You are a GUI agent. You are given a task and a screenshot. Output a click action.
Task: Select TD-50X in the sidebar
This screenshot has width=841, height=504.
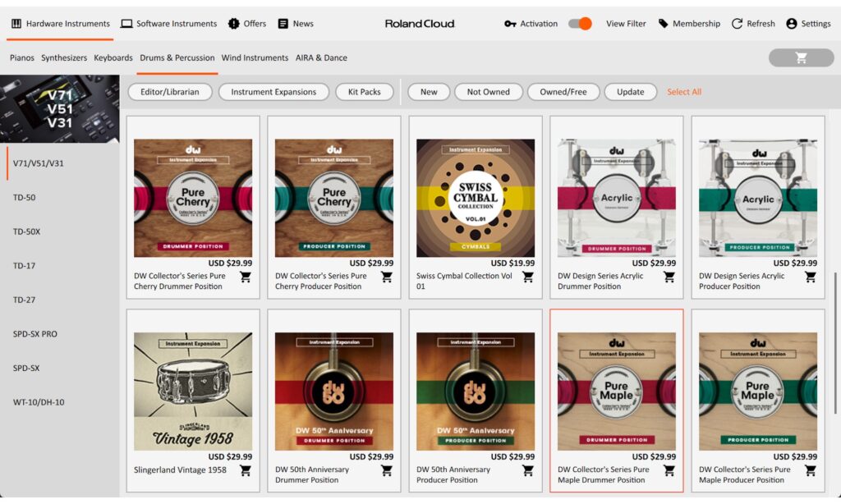click(26, 231)
